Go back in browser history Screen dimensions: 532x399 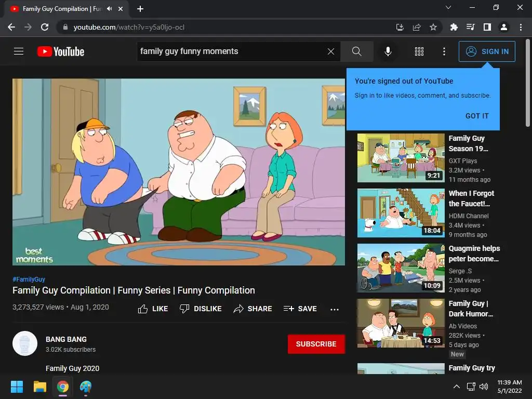pyautogui.click(x=11, y=27)
